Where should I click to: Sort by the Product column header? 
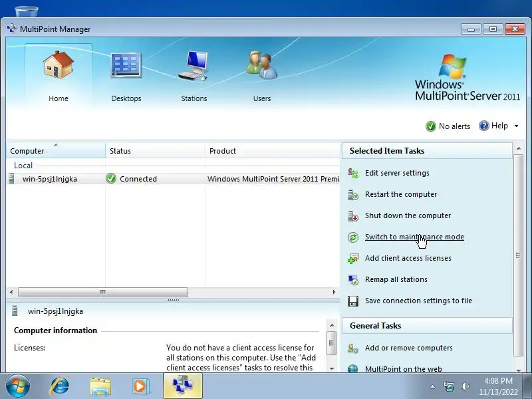tap(273, 151)
